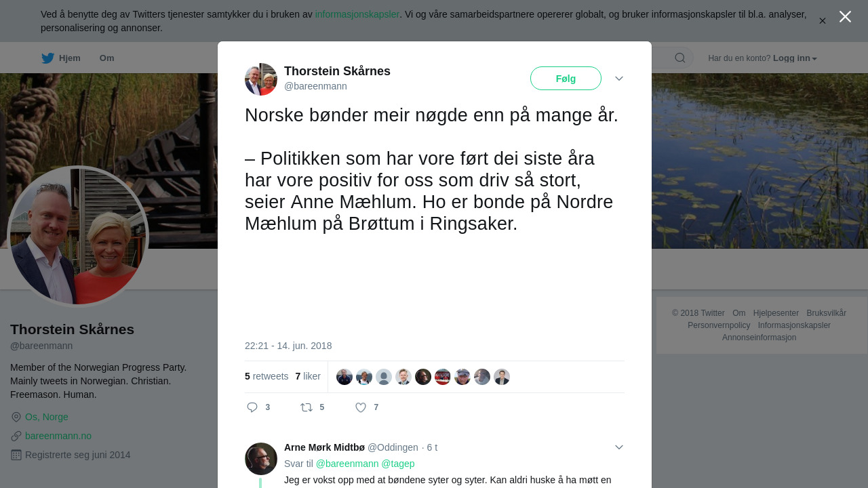The width and height of the screenshot is (868, 488).
Task: Click the search magnifier icon
Action: pyautogui.click(x=680, y=58)
